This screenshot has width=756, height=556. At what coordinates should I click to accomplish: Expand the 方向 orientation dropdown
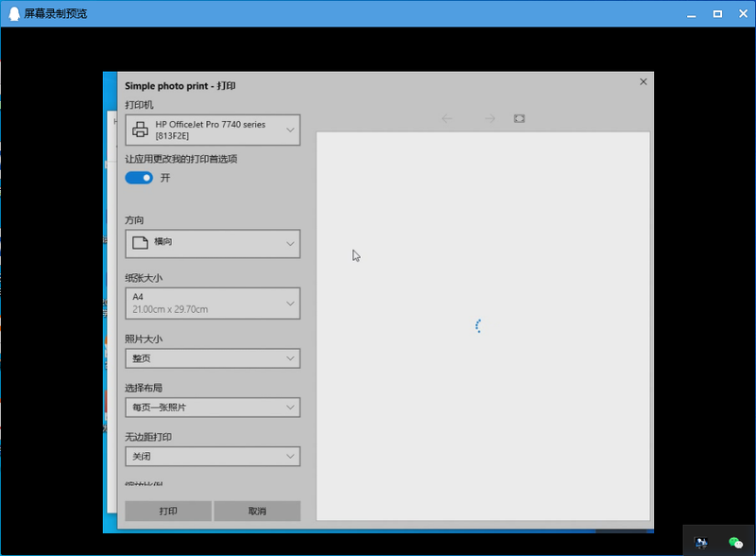pyautogui.click(x=213, y=243)
